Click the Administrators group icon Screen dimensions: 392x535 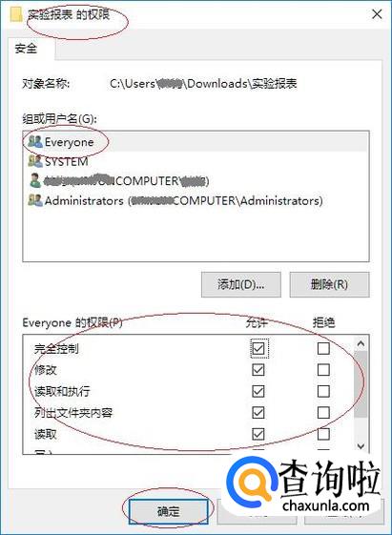(35, 200)
